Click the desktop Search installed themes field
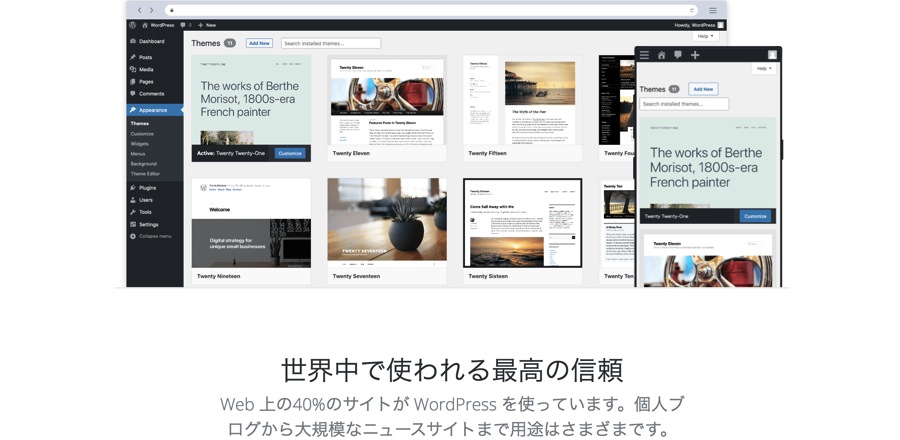The width and height of the screenshot is (900, 440). pos(330,43)
